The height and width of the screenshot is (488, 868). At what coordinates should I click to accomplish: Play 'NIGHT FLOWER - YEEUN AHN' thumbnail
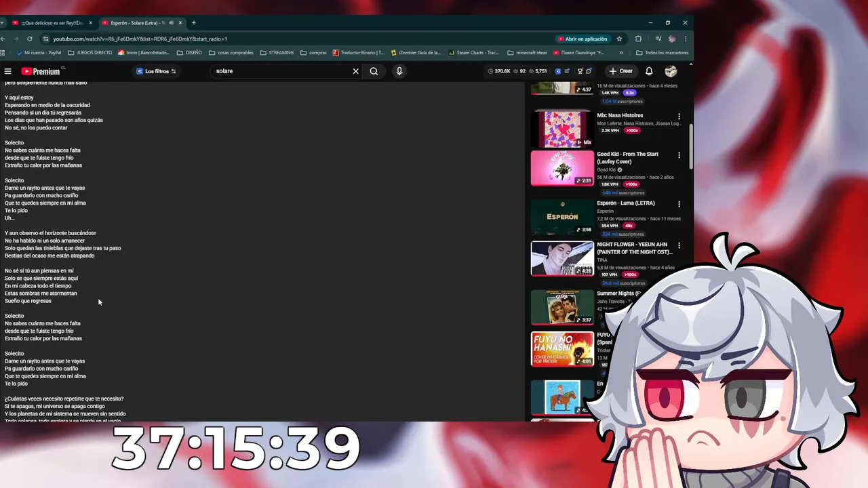click(562, 259)
